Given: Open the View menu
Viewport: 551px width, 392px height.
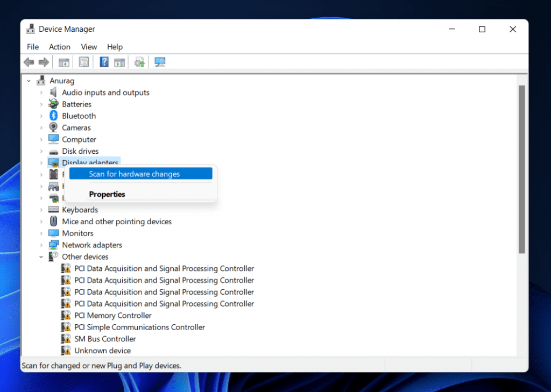Looking at the screenshot, I should [x=89, y=47].
